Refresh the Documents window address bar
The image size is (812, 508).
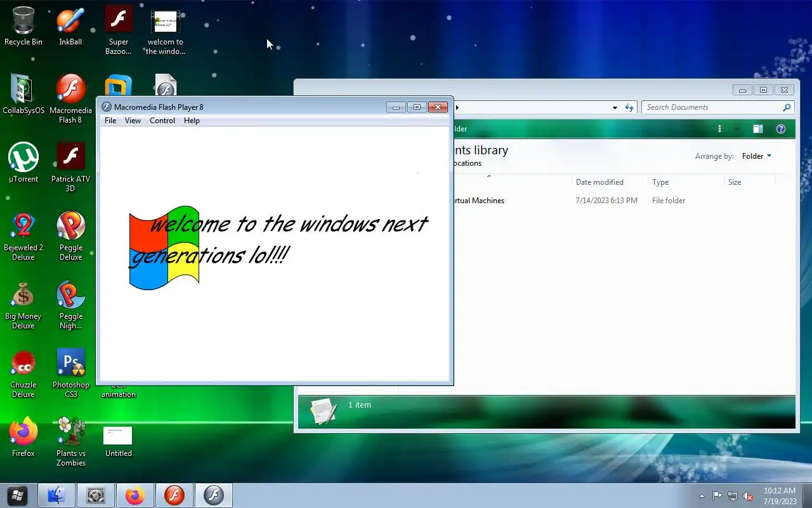629,108
